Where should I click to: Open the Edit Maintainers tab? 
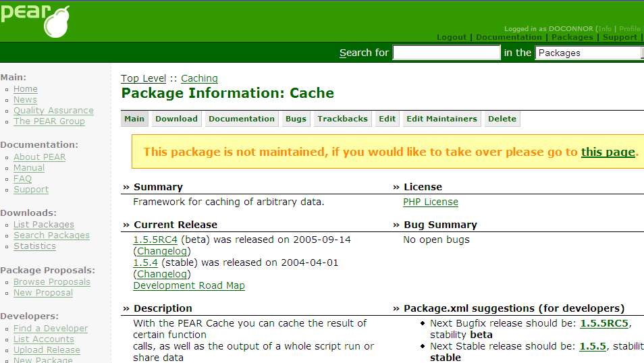pos(441,119)
